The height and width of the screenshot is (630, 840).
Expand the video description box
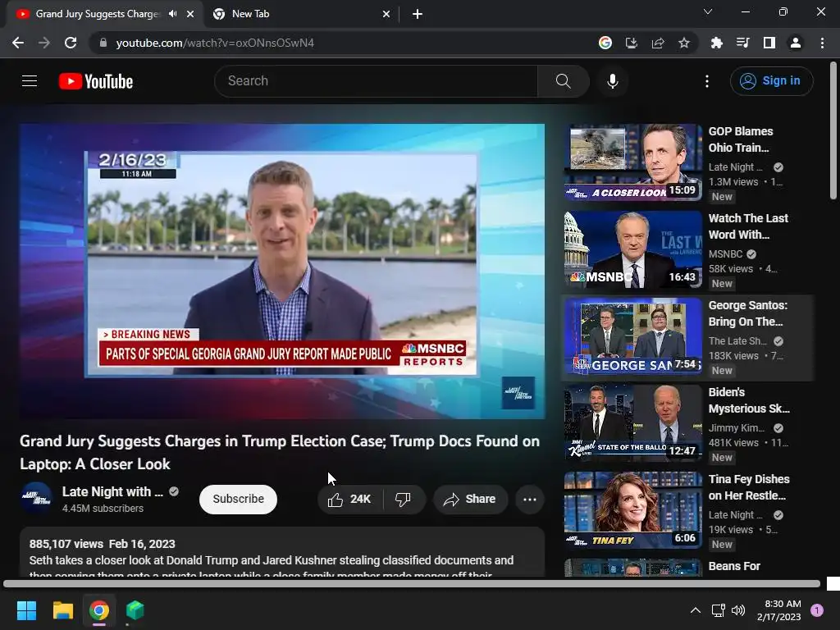(x=282, y=552)
